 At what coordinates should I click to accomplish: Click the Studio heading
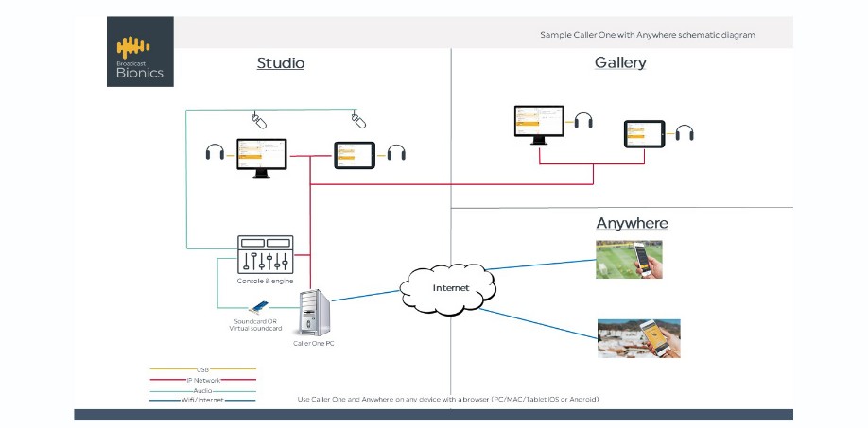click(281, 63)
